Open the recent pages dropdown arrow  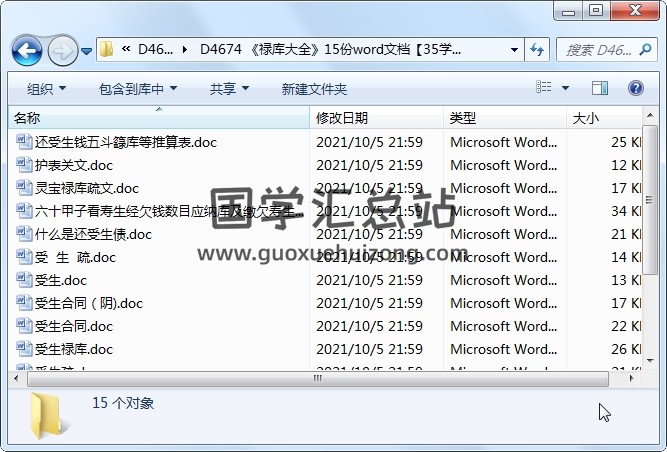tap(86, 50)
